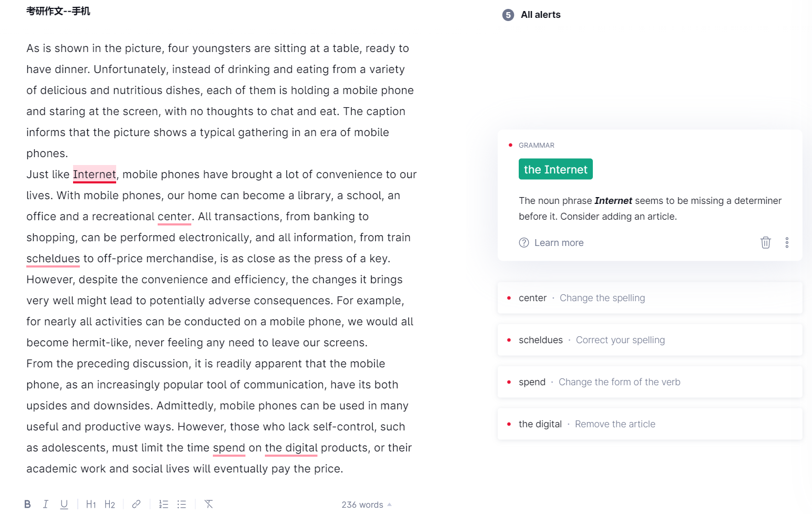Expand the 'scheldues' spelling alert
The width and height of the screenshot is (812, 514).
pyautogui.click(x=650, y=340)
